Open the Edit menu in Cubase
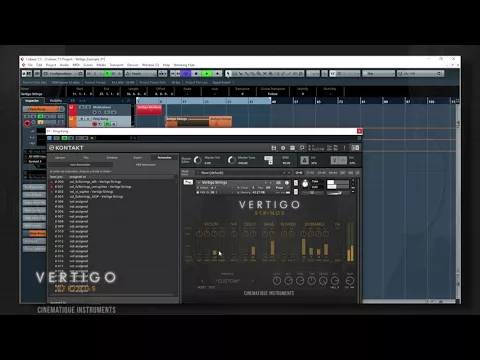This screenshot has width=480, height=360. click(x=39, y=65)
